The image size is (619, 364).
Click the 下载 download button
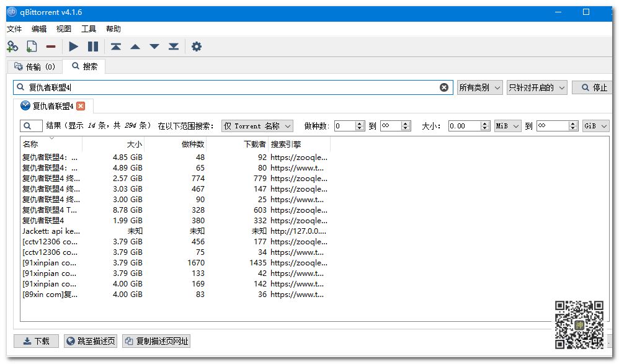click(x=37, y=341)
